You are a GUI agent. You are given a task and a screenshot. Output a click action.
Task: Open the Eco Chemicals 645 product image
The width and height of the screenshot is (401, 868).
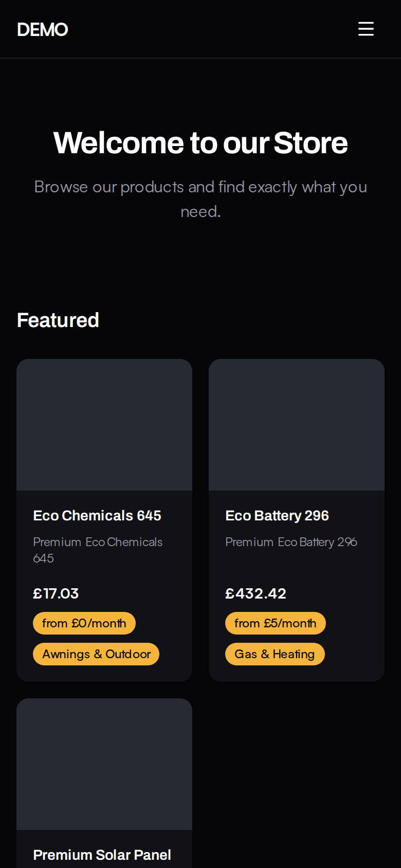click(104, 425)
